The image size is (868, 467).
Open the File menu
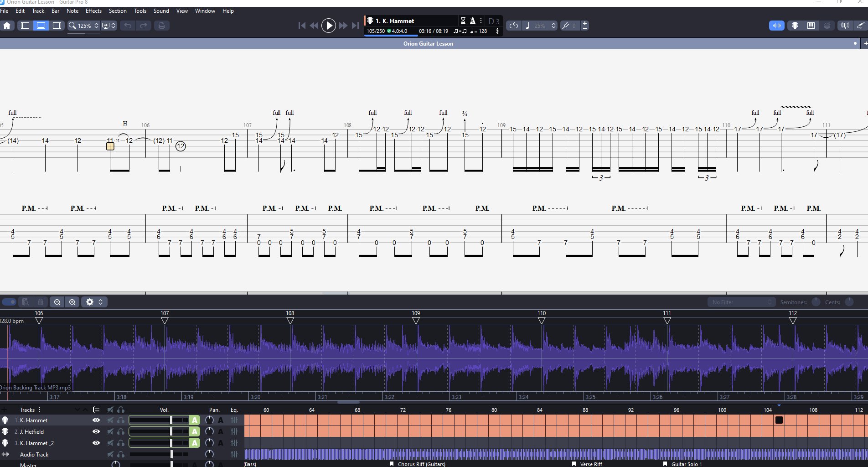[x=5, y=11]
